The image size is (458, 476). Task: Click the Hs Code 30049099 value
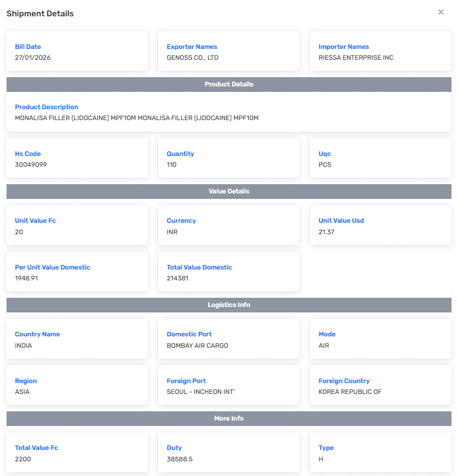31,165
